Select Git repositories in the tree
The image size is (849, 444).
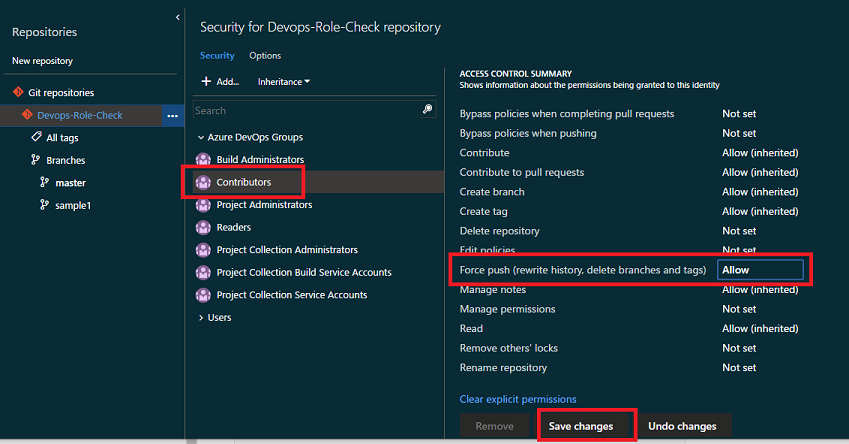[x=61, y=93]
